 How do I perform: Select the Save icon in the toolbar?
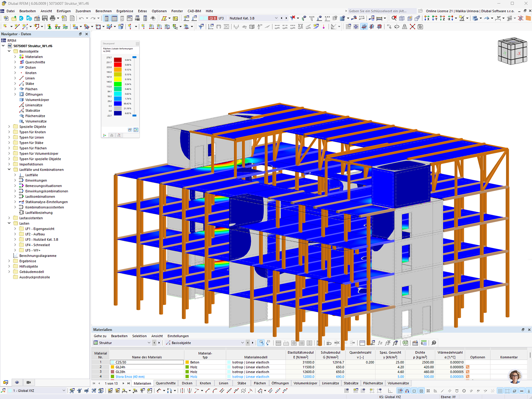pos(44,18)
